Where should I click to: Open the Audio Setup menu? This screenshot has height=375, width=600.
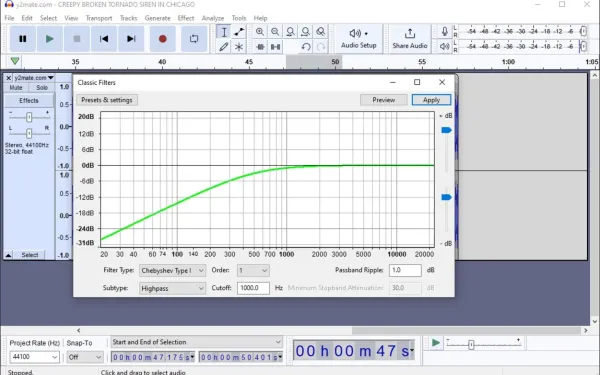tap(359, 39)
